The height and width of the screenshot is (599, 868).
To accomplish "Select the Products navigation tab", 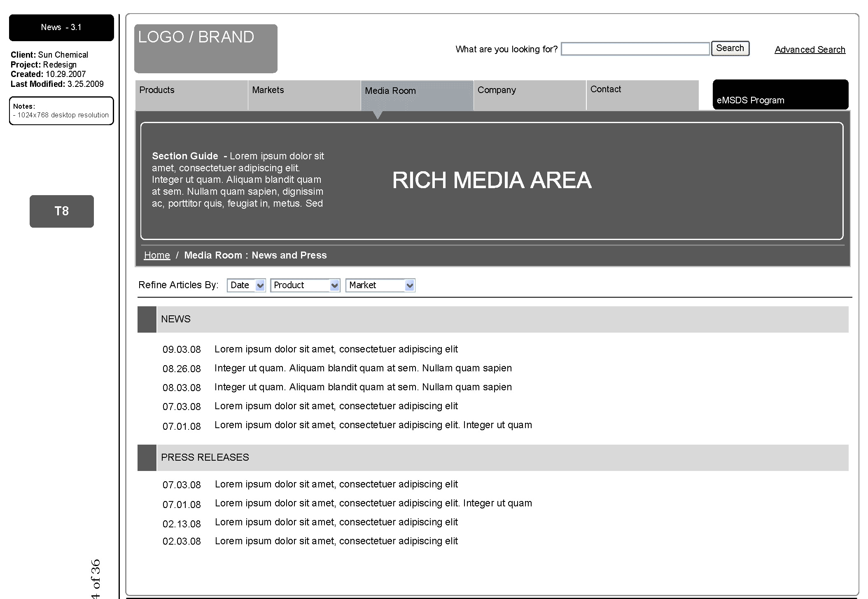I will pos(191,95).
